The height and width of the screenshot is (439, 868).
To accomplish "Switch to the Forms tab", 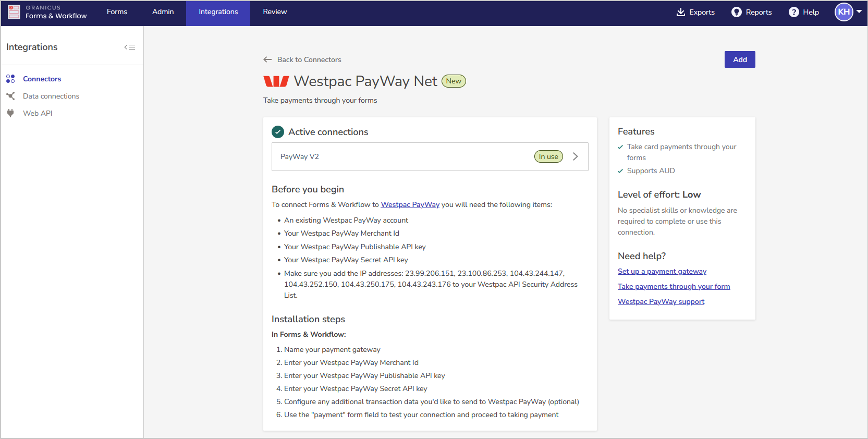I will point(117,12).
